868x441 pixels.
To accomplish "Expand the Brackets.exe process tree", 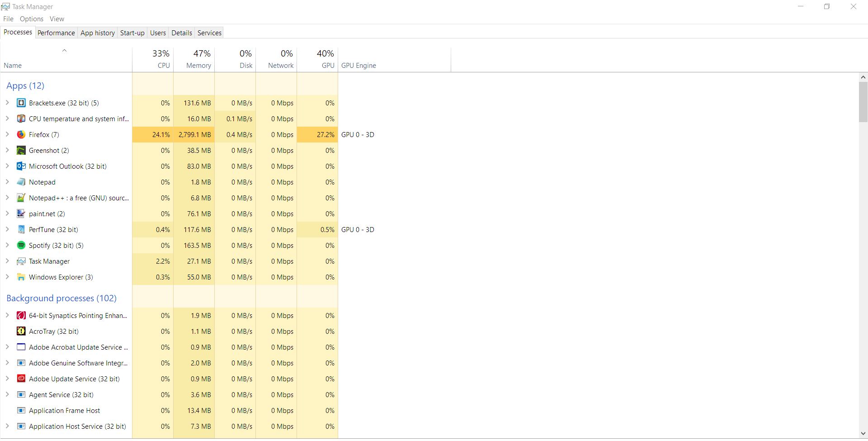I will pos(7,103).
